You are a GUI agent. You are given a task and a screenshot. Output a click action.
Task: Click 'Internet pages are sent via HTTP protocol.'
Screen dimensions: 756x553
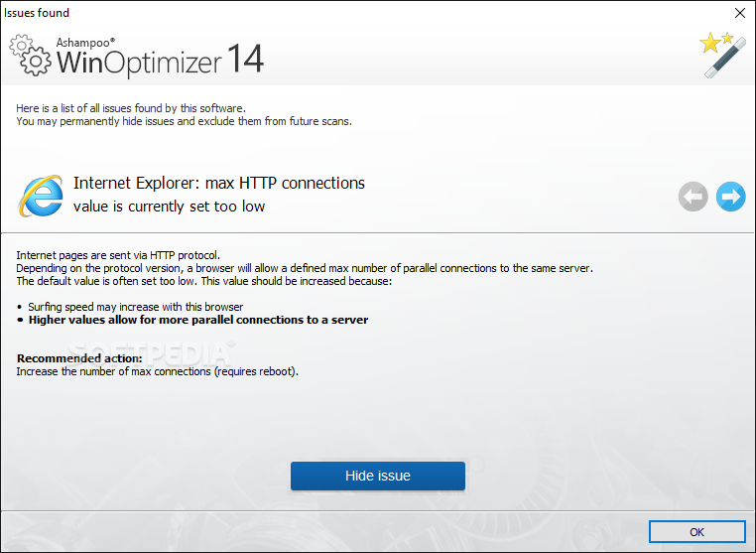point(118,255)
